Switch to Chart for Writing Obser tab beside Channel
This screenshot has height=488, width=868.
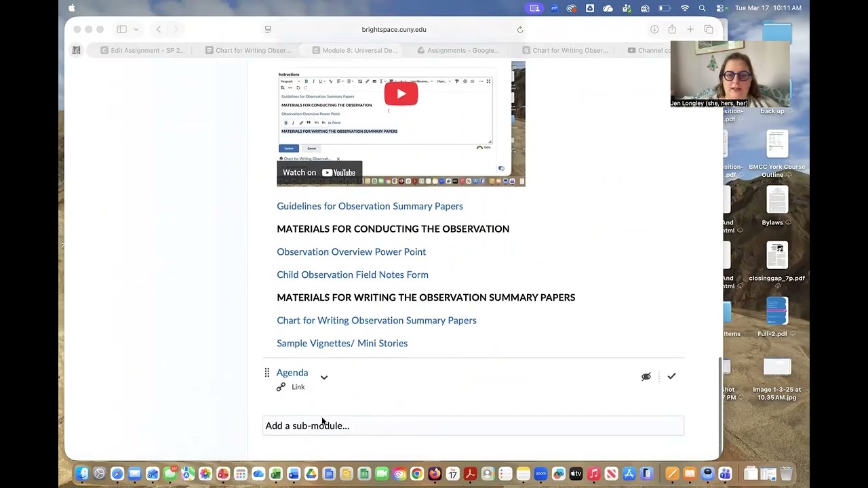tap(565, 50)
